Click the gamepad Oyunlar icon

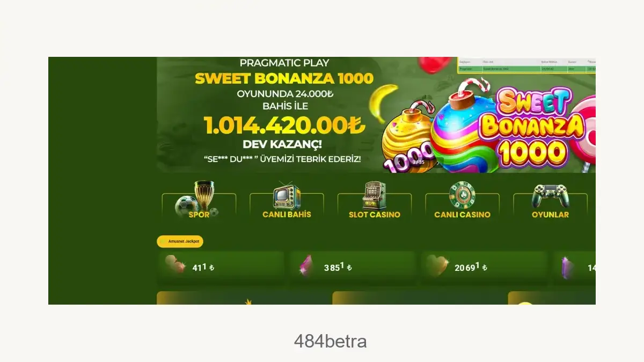550,196
